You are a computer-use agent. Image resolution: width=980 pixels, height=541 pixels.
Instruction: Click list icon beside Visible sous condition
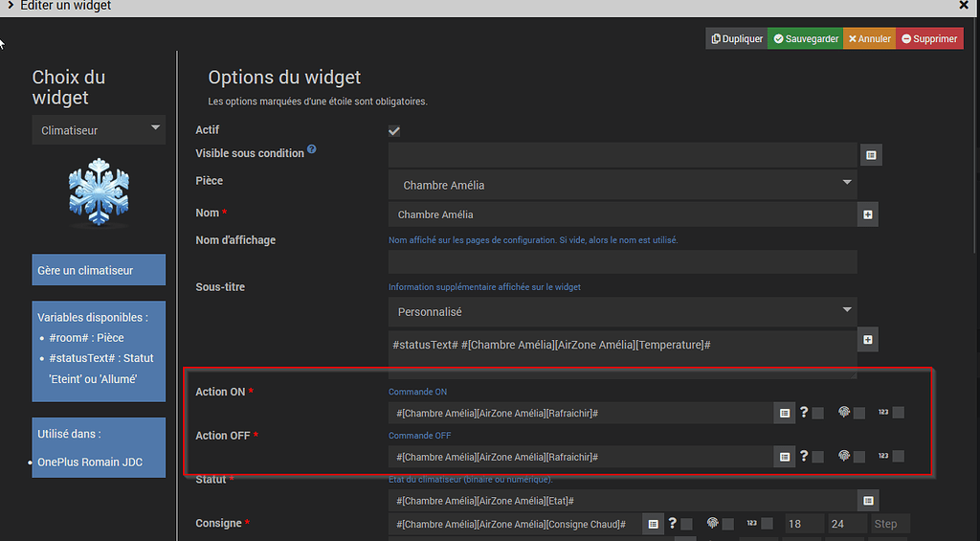pos(871,154)
